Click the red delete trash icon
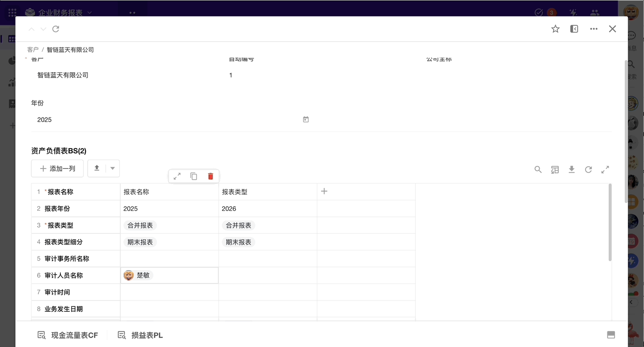This screenshot has height=347, width=644. click(211, 176)
